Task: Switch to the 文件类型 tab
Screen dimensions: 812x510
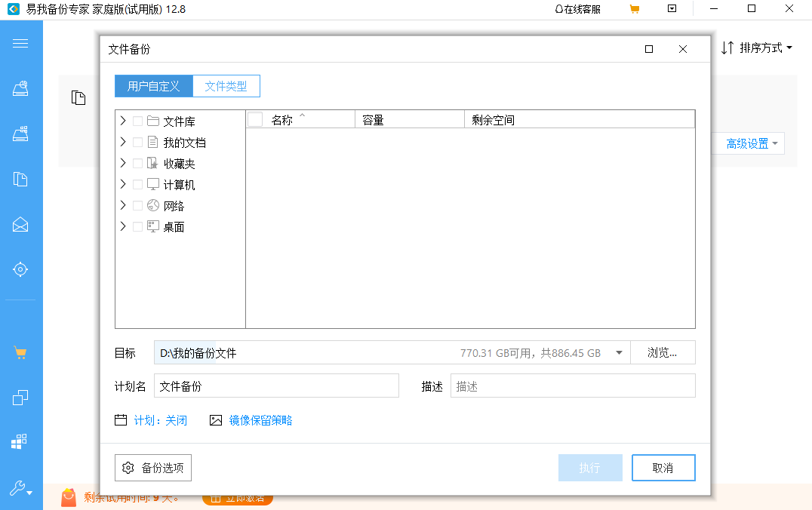Action: tap(226, 86)
